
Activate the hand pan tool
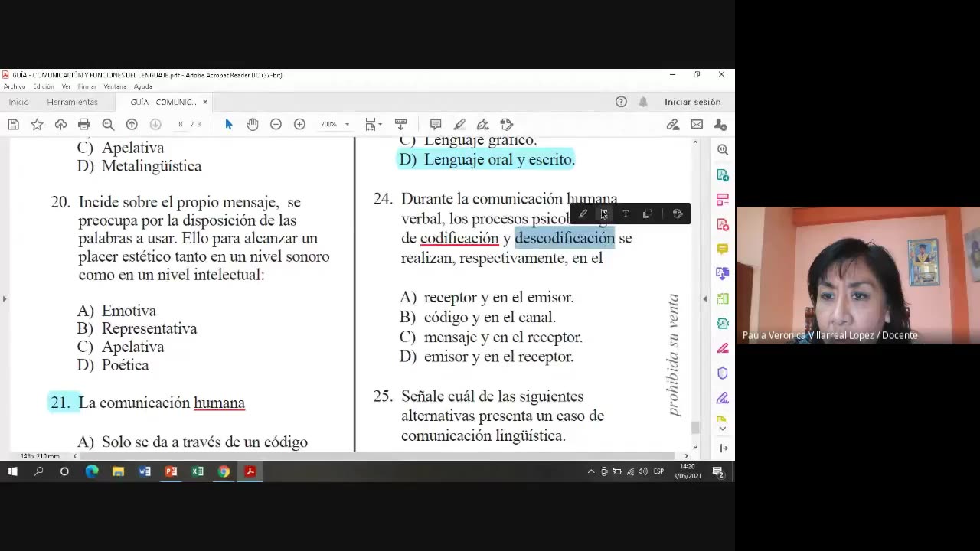coord(252,124)
